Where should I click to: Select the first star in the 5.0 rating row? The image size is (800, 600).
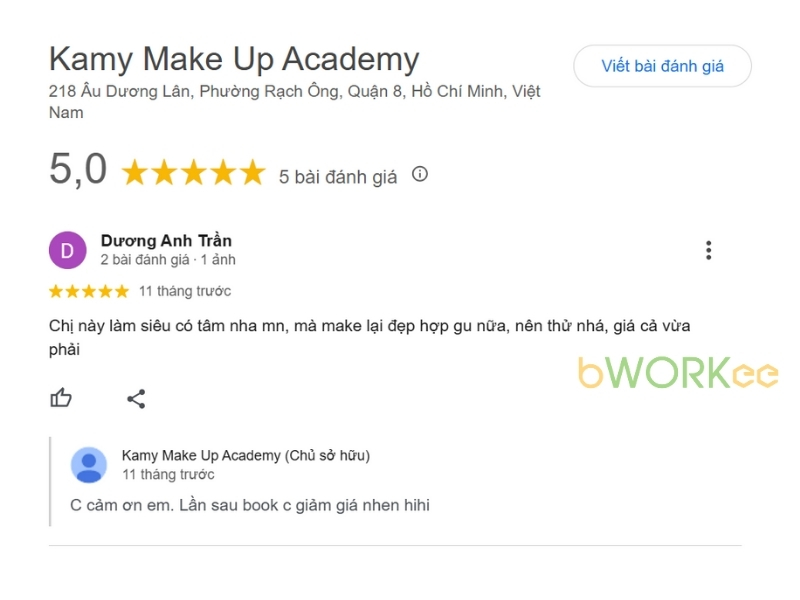[x=134, y=172]
